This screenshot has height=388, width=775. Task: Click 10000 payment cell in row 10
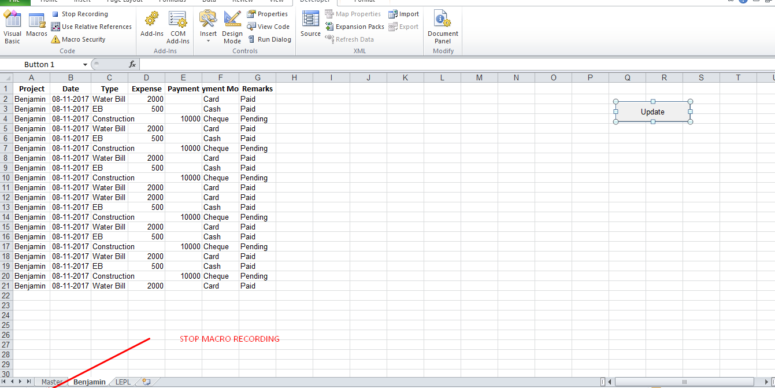[183, 177]
